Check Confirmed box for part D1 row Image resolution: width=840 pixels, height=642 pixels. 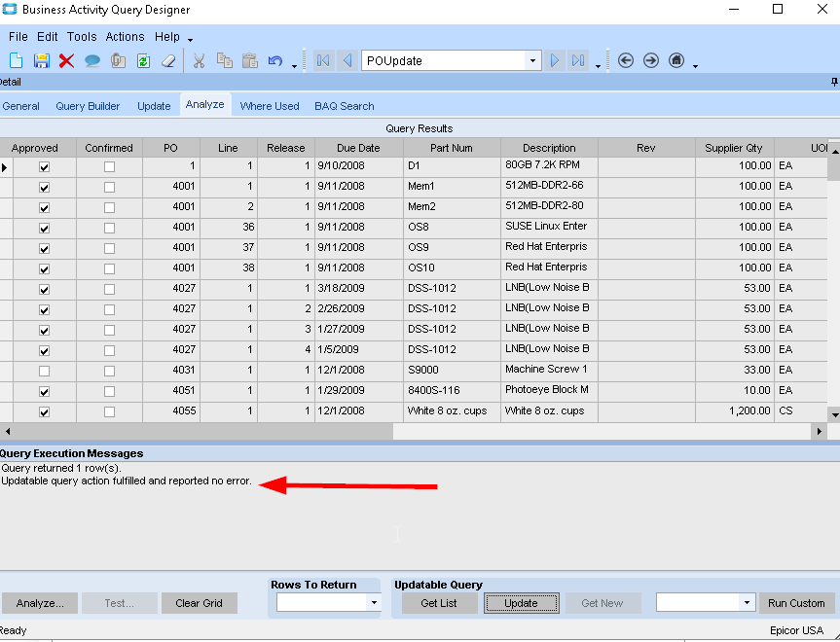(109, 167)
